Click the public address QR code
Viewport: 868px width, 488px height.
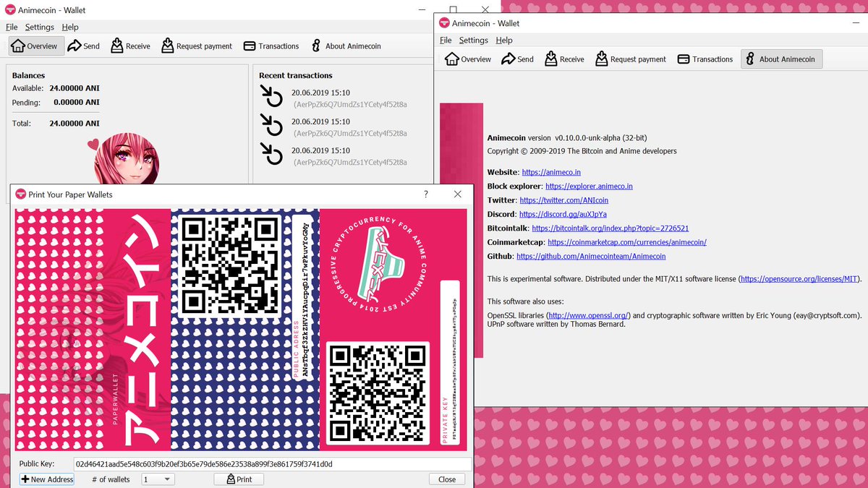tap(229, 265)
